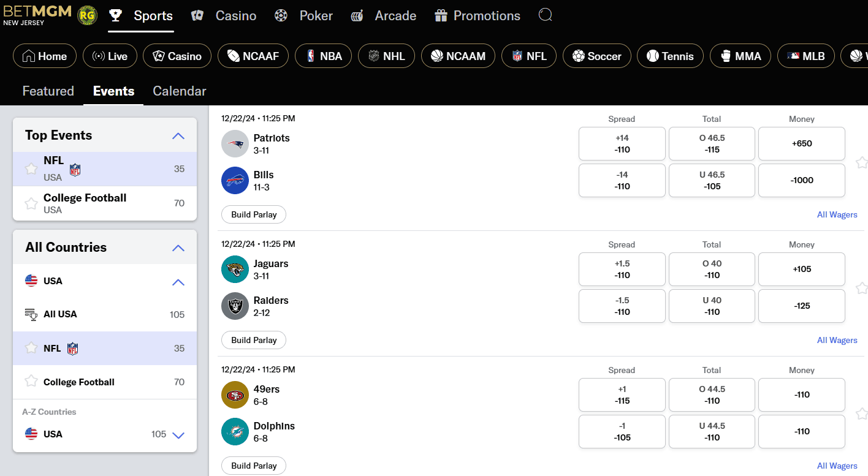This screenshot has width=868, height=476.
Task: Open the Poker section icon
Action: pos(281,15)
